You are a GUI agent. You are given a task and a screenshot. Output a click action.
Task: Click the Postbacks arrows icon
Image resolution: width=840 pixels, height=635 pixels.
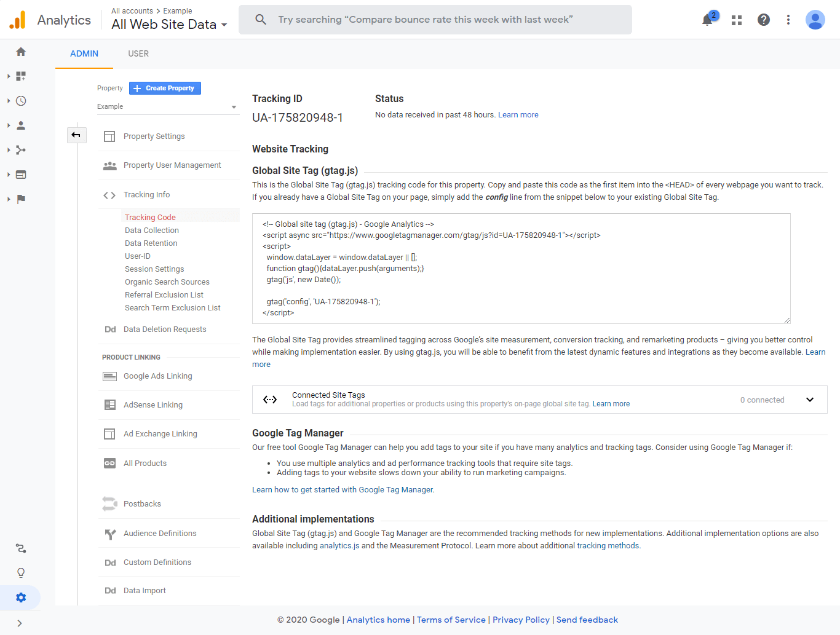[x=109, y=504]
